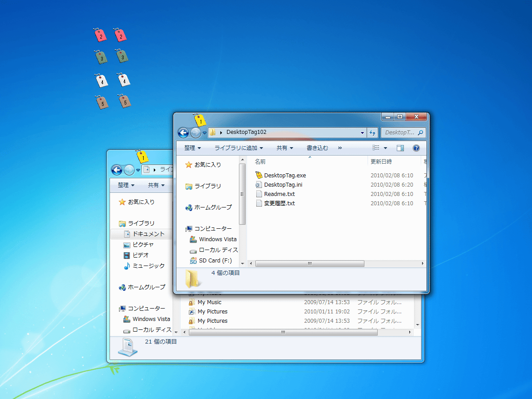The image size is (532, 399).
Task: Select お気に入り in DesktopTag102 navigation pane
Action: coord(203,164)
